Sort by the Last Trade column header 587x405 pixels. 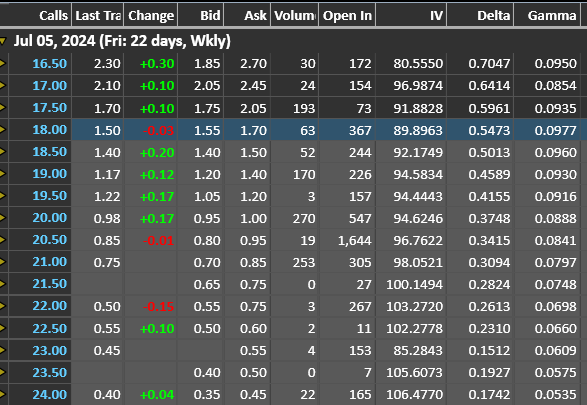(x=98, y=15)
